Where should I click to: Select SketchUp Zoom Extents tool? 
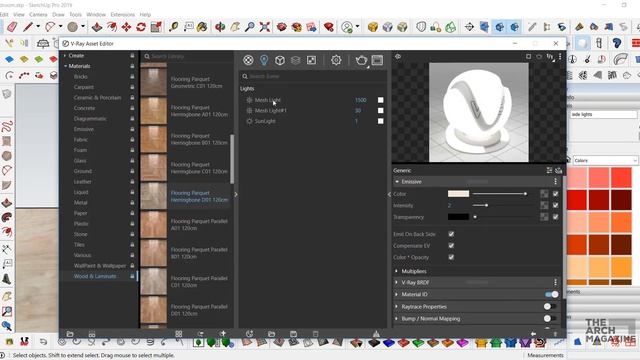[264, 27]
